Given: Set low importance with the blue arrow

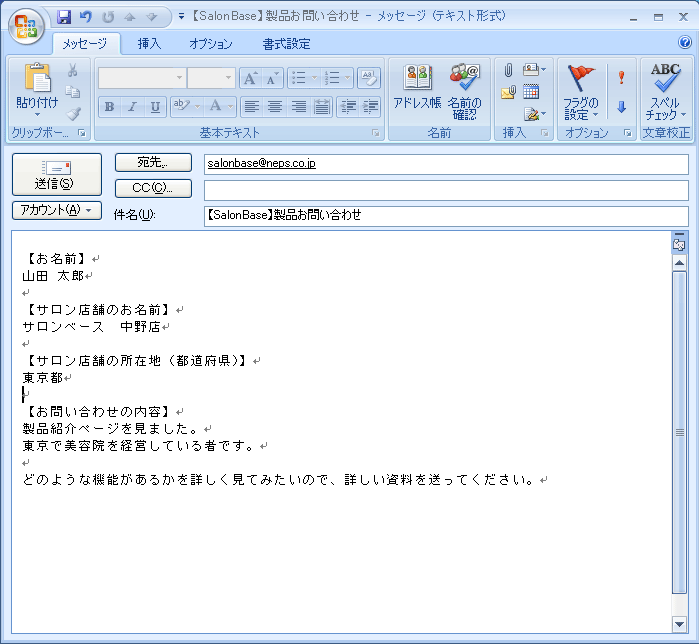Looking at the screenshot, I should [621, 107].
